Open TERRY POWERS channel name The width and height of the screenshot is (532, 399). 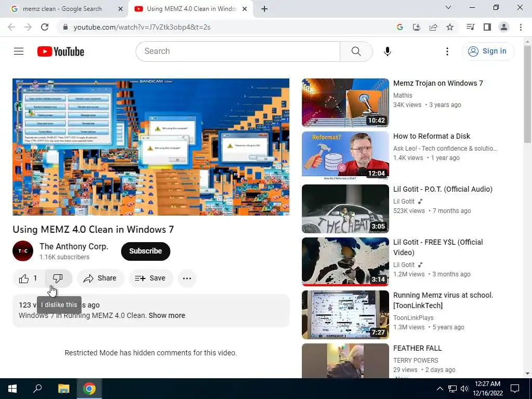pyautogui.click(x=416, y=361)
